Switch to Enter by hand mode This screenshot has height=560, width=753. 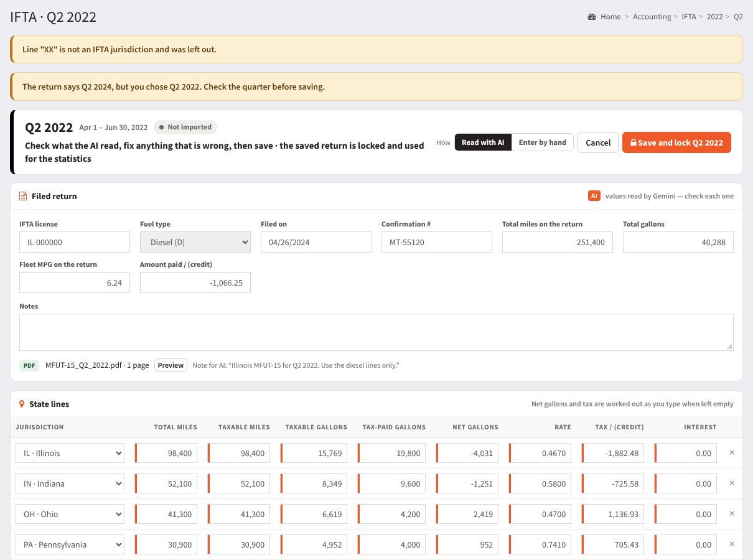(542, 142)
